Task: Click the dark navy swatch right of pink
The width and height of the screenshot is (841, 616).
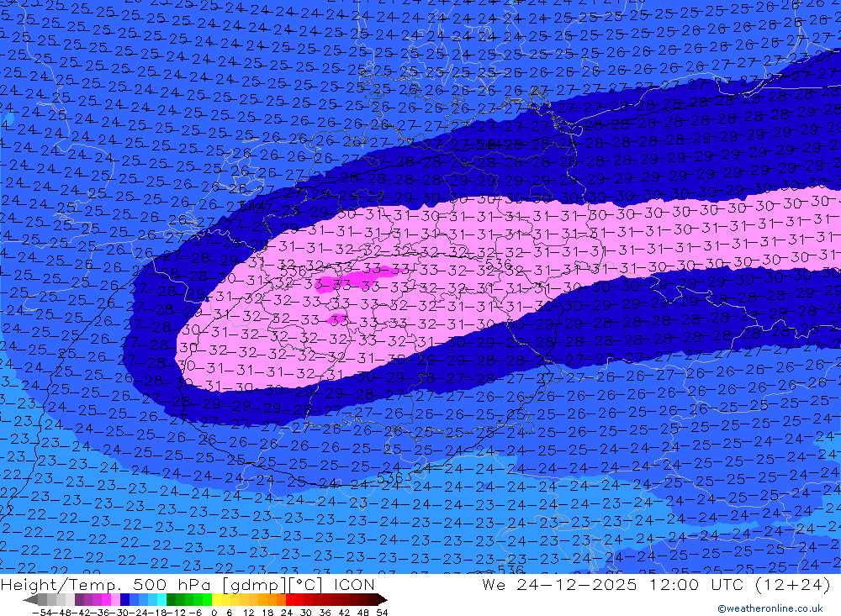Action: [124, 600]
